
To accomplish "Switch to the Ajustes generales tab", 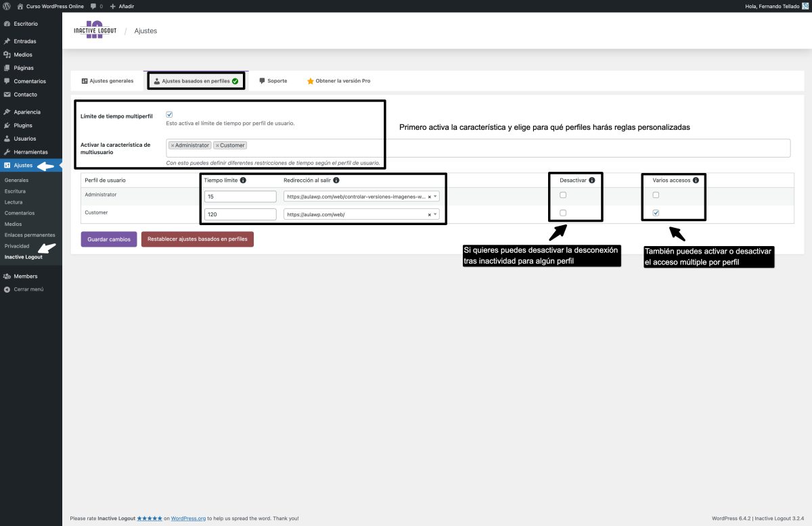I will tap(108, 81).
